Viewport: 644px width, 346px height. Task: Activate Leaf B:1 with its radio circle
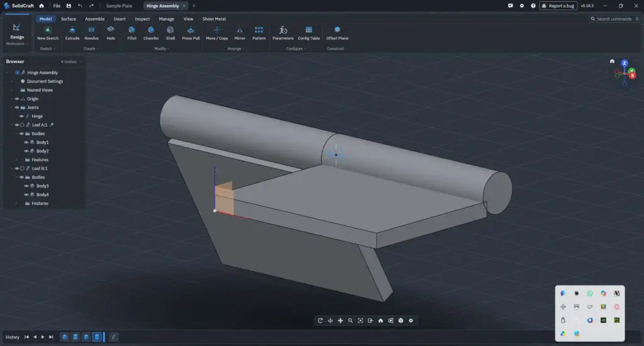22,169
